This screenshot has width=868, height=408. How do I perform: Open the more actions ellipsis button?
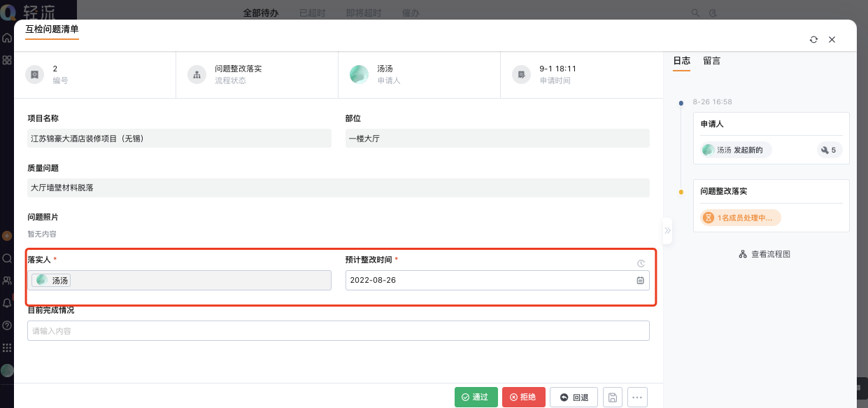637,398
